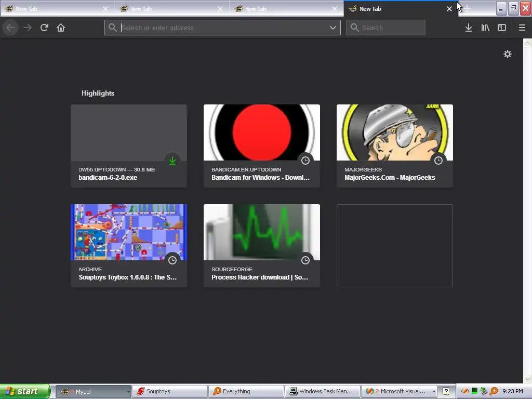Click the Visual Studio tray icon

pyautogui.click(x=465, y=391)
